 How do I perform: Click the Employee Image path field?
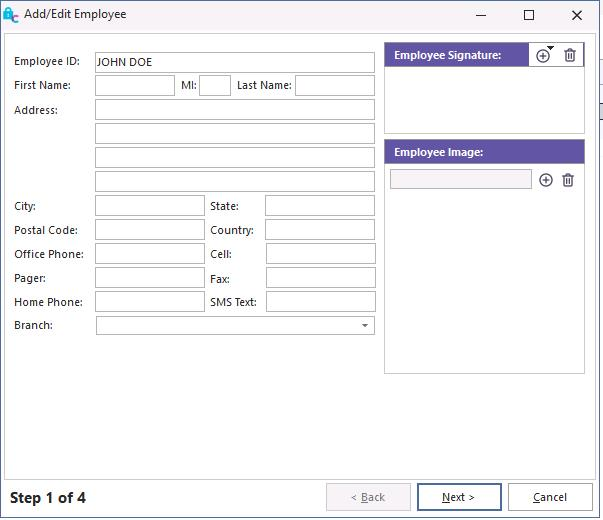tap(460, 180)
